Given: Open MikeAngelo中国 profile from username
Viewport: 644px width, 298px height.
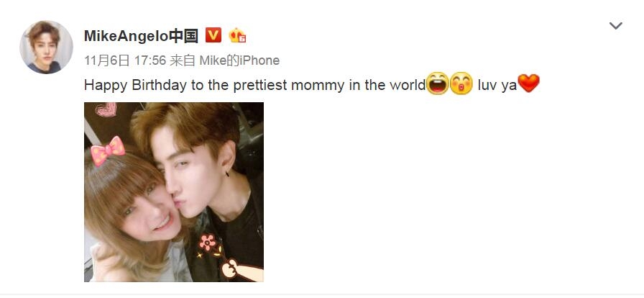Looking at the screenshot, I should [142, 36].
